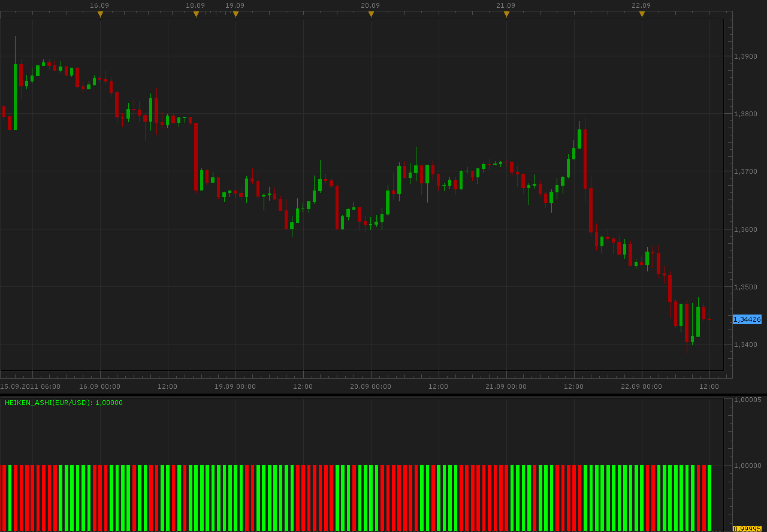
Task: Click the last green Heiken Ashi bar
Action: point(709,498)
